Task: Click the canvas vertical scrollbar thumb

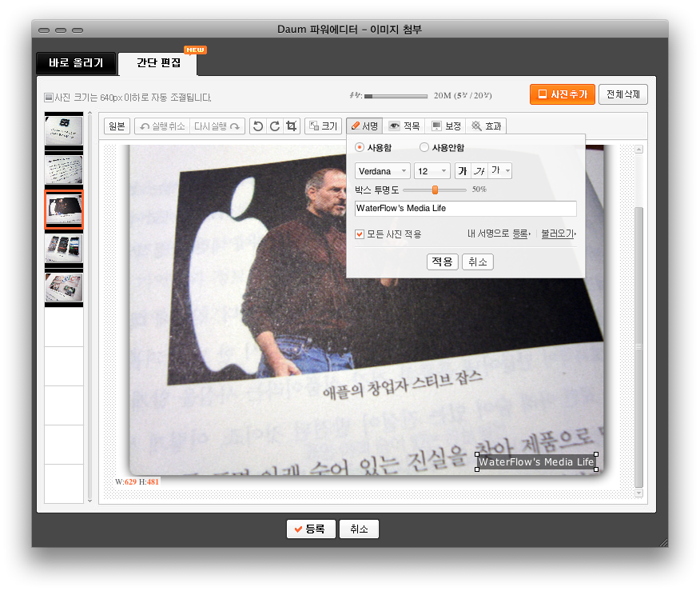Action: coord(638,346)
